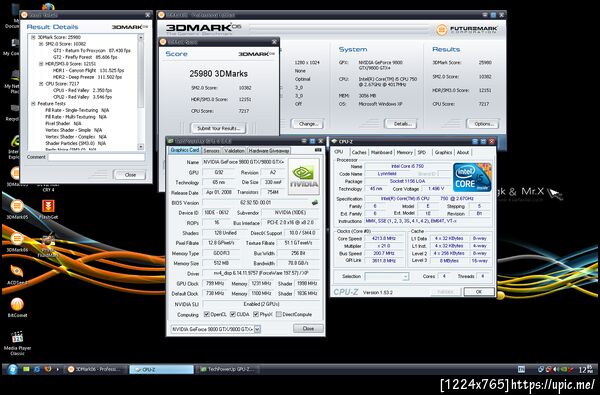Viewport: 600px width, 395px height.
Task: Switch to TechPowerUp GPU-Z taskbar button
Action: coord(229,369)
